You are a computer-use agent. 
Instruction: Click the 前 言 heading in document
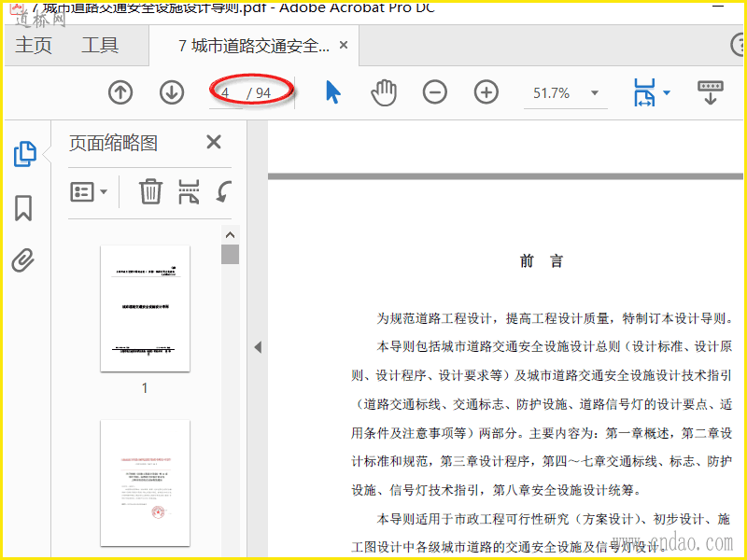coord(542,261)
